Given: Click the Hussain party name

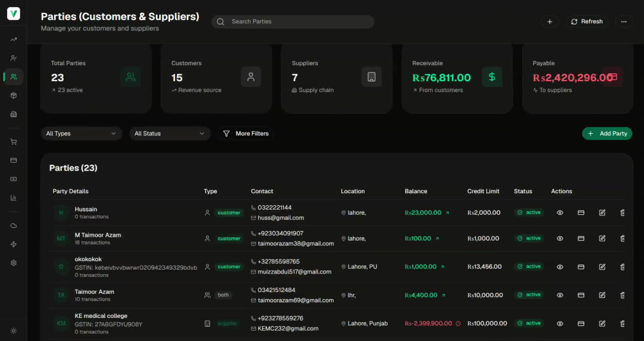Looking at the screenshot, I should (x=86, y=209).
